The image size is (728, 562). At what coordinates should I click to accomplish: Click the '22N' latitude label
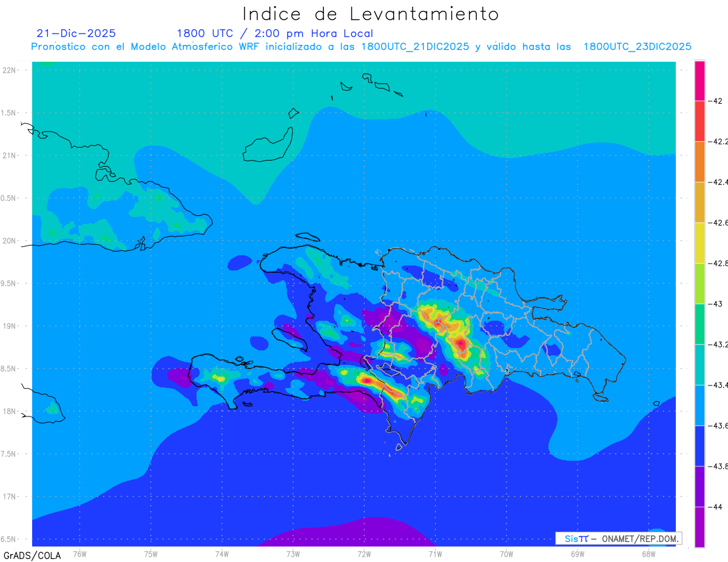click(x=10, y=70)
